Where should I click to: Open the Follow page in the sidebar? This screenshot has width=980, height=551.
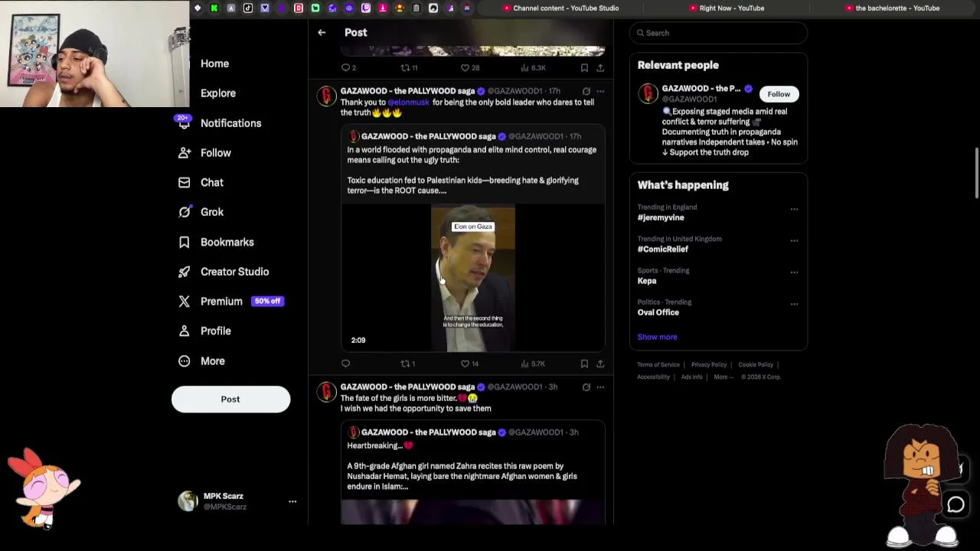[x=215, y=153]
